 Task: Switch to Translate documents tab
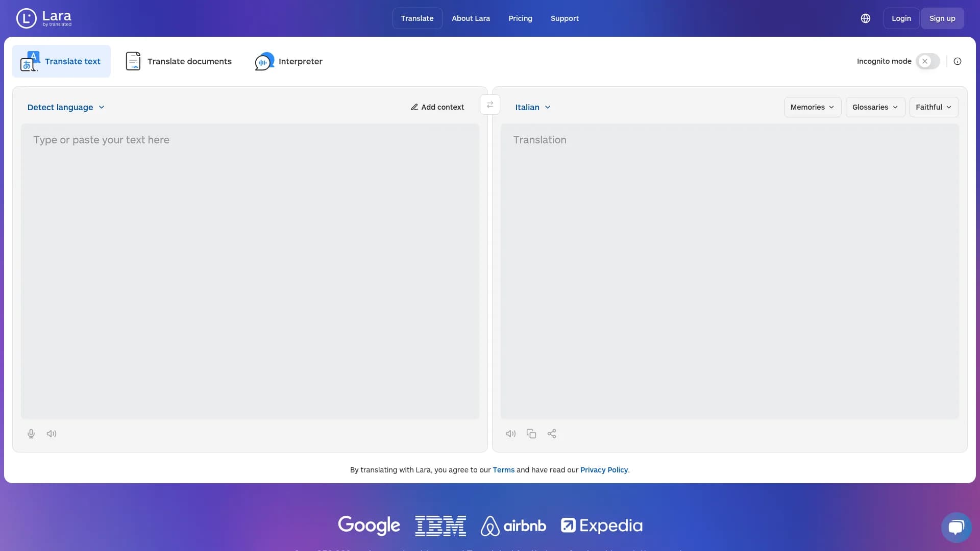click(179, 61)
